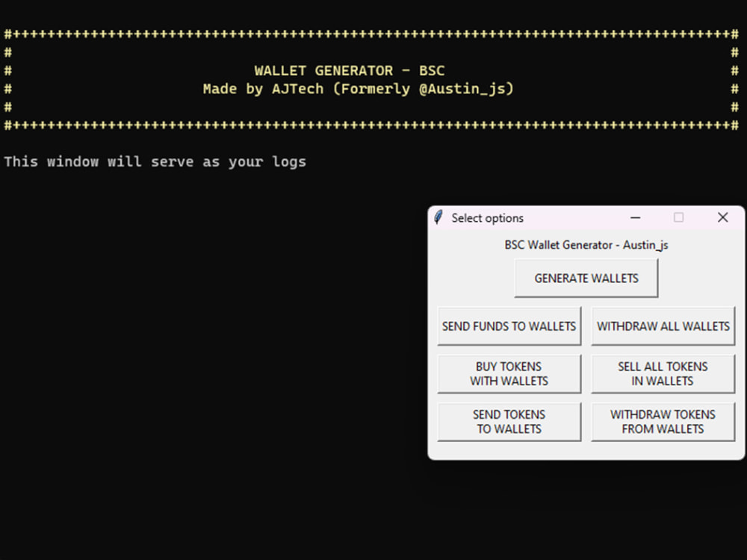Click SEND FUNDS TO WALLETS

(509, 326)
